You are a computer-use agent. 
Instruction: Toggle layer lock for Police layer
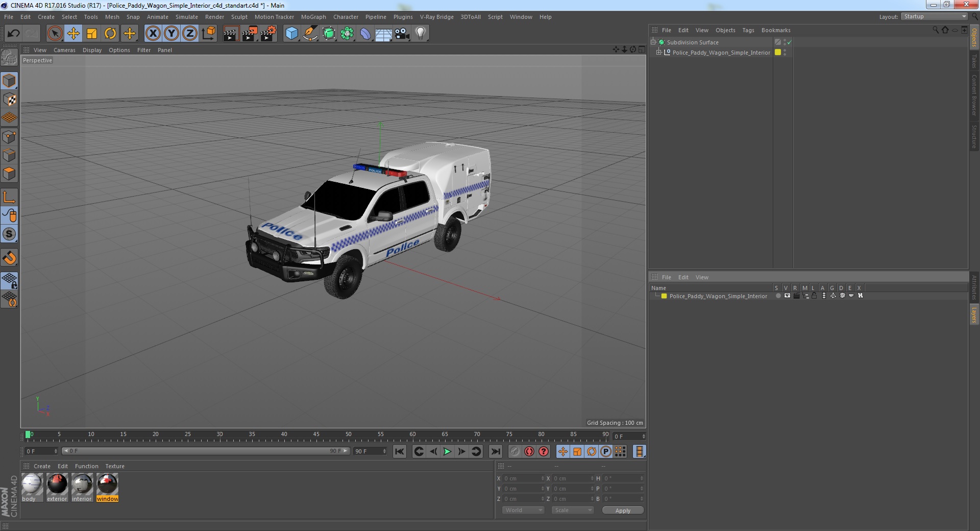click(814, 296)
